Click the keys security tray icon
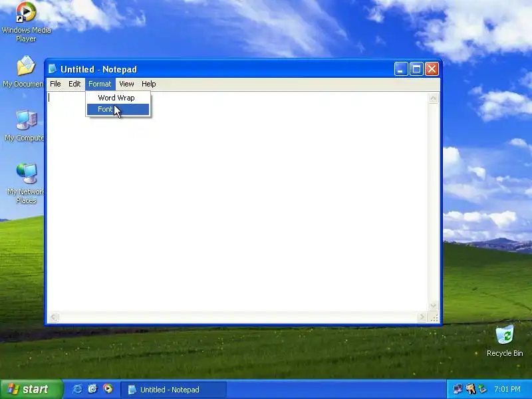The width and height of the screenshot is (532, 399). tap(470, 389)
